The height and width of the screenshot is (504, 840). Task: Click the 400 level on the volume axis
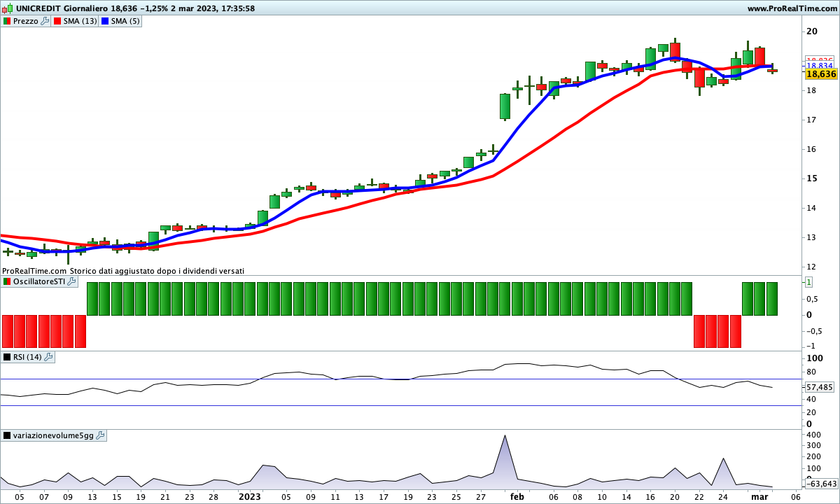813,435
